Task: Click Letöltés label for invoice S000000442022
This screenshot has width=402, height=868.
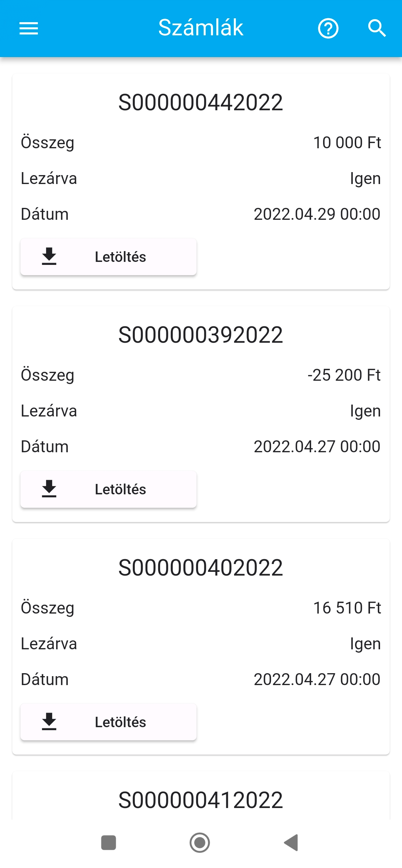Action: 120,257
